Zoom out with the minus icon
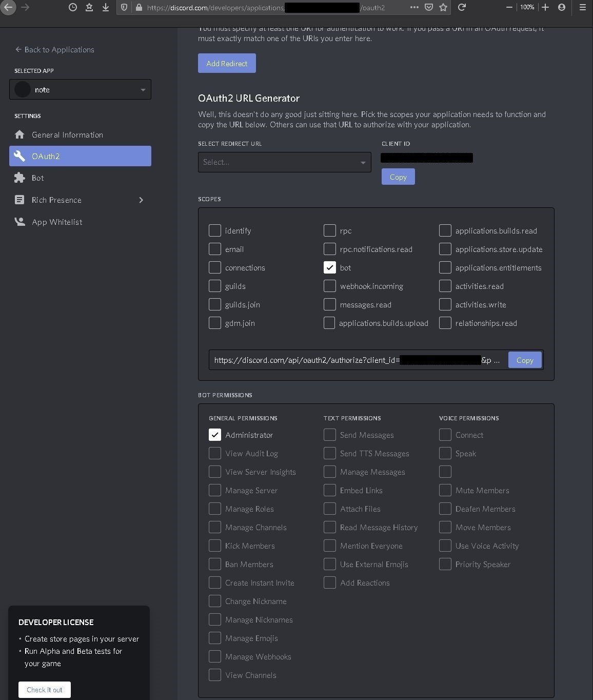 pyautogui.click(x=509, y=7)
